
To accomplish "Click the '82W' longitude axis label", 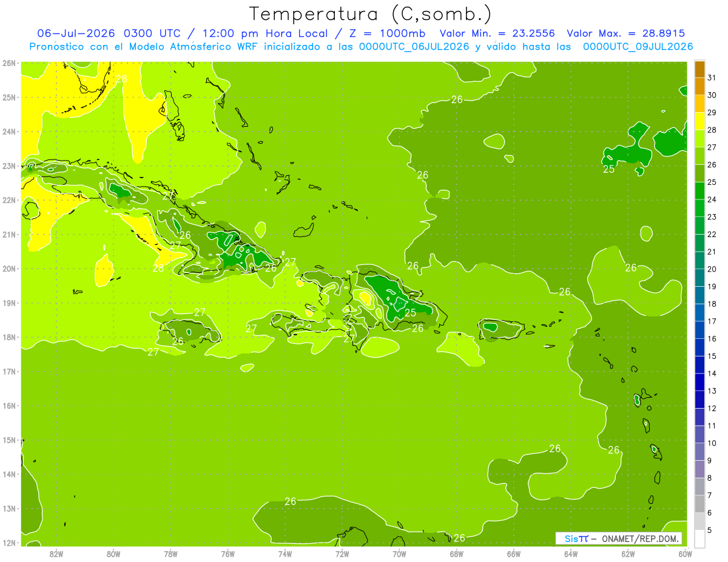I will pyautogui.click(x=56, y=554).
